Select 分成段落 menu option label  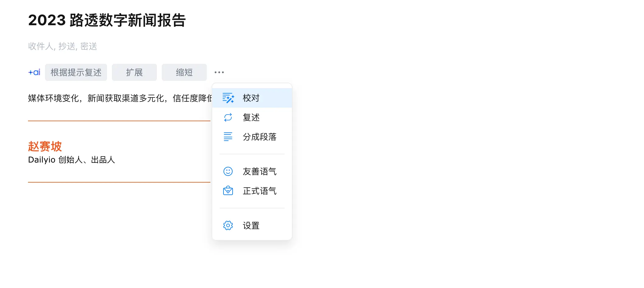(260, 137)
